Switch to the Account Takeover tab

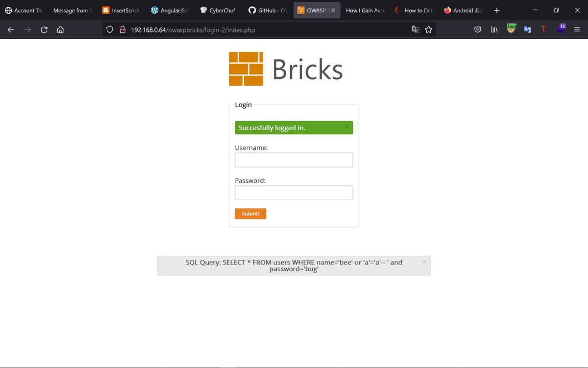click(24, 10)
